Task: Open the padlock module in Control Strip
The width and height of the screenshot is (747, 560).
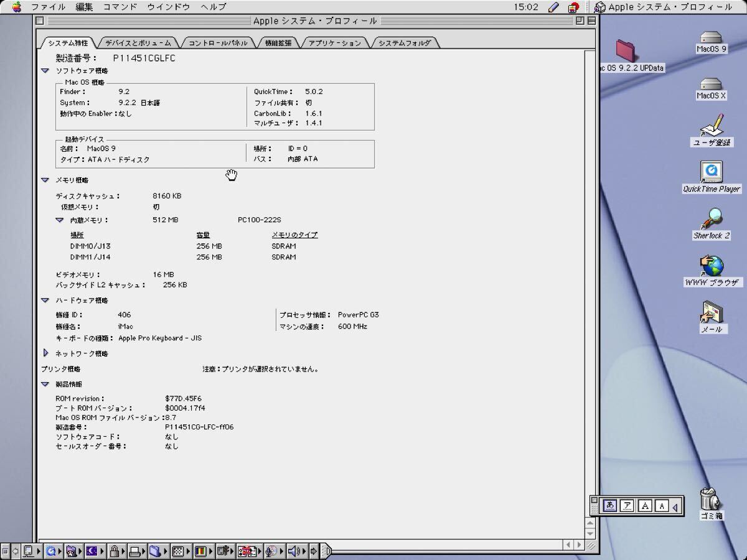Action: (116, 551)
